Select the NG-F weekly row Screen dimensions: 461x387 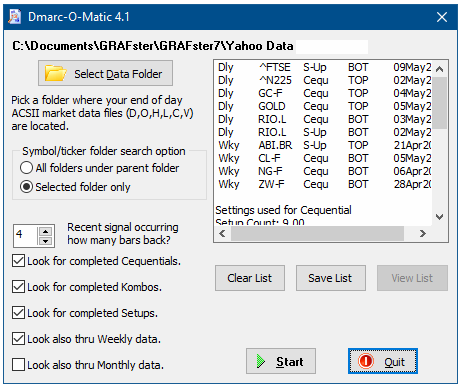pos(324,171)
